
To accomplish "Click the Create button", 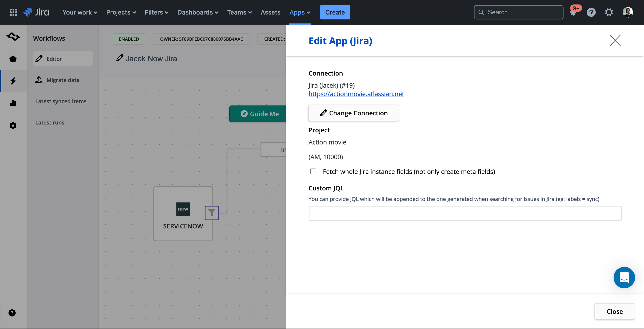I will pyautogui.click(x=335, y=12).
